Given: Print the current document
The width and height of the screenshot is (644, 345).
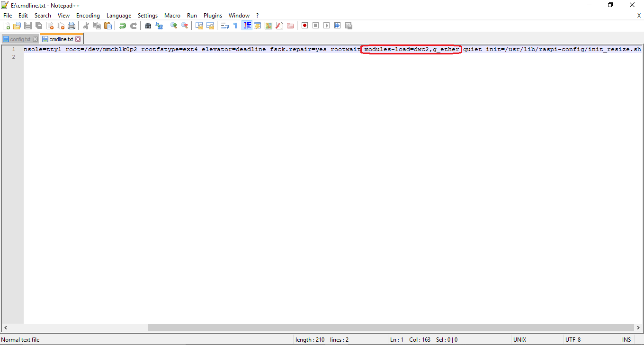Looking at the screenshot, I should 72,26.
